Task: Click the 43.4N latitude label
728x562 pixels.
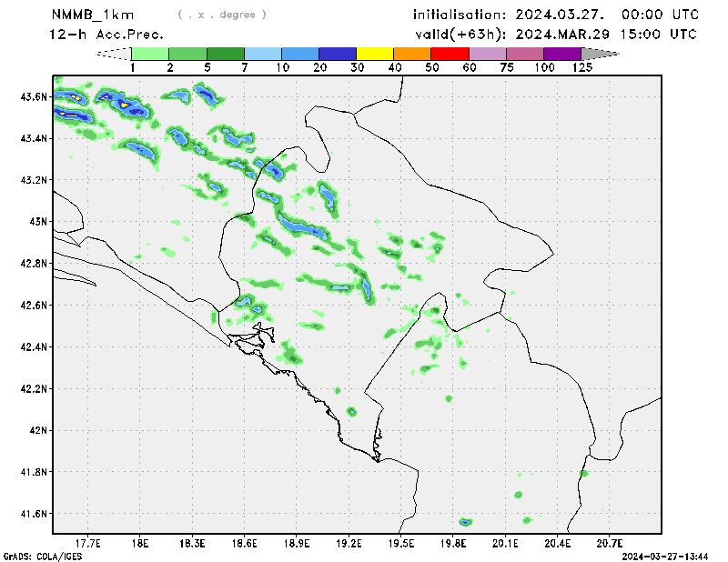Action: (x=34, y=138)
